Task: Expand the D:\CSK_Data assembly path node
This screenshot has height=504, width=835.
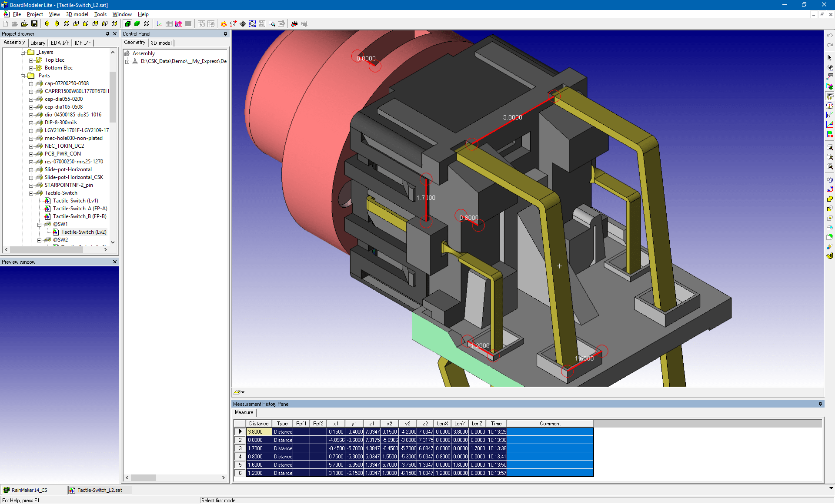Action: [127, 61]
